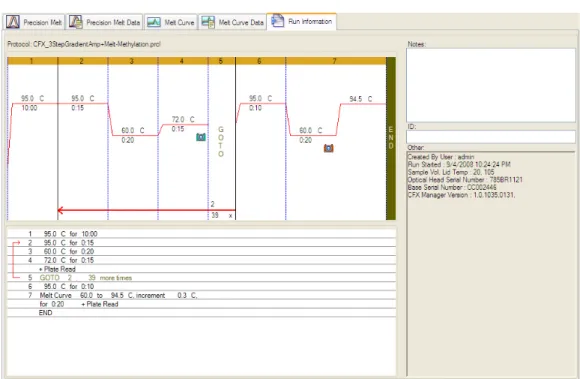This screenshot has height=379, width=580.
Task: Open the Melt Curve Data tab
Action: 232,22
